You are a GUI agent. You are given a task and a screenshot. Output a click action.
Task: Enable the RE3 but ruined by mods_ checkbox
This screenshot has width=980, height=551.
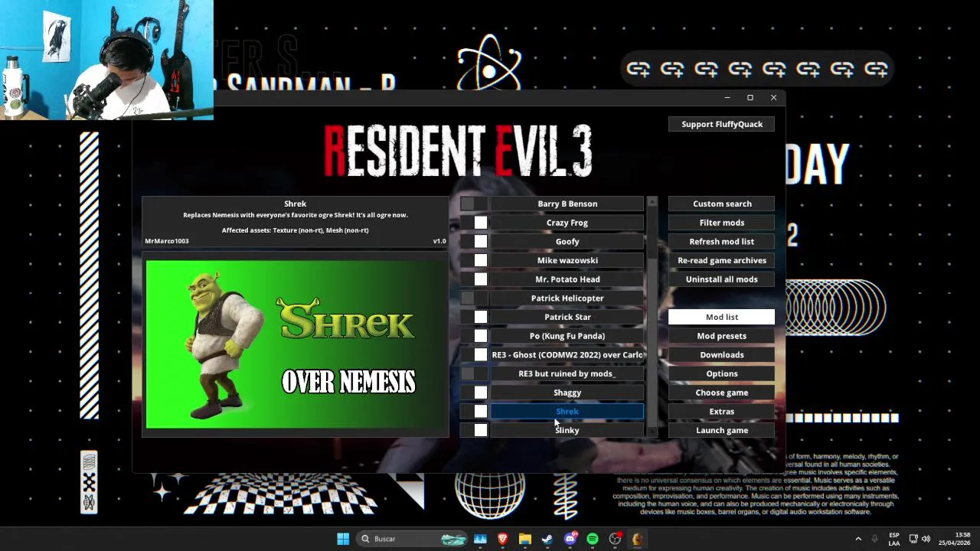click(x=473, y=373)
